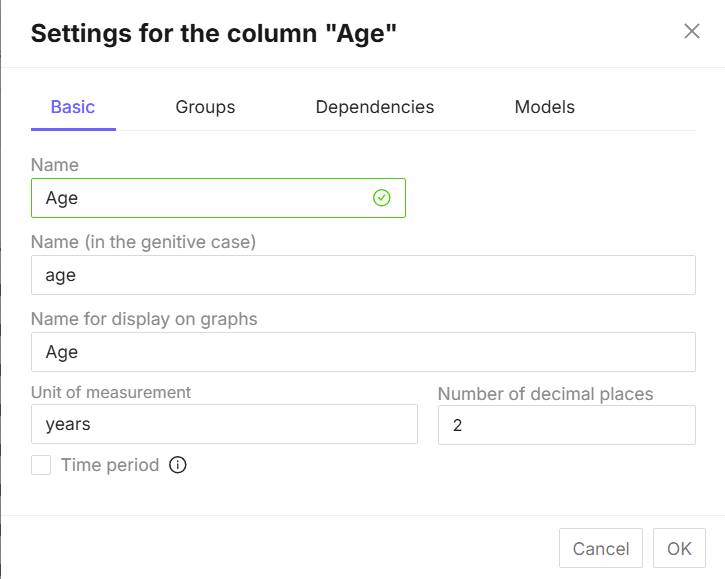The width and height of the screenshot is (725, 579).
Task: Go to the Dependencies tab
Action: [x=374, y=107]
